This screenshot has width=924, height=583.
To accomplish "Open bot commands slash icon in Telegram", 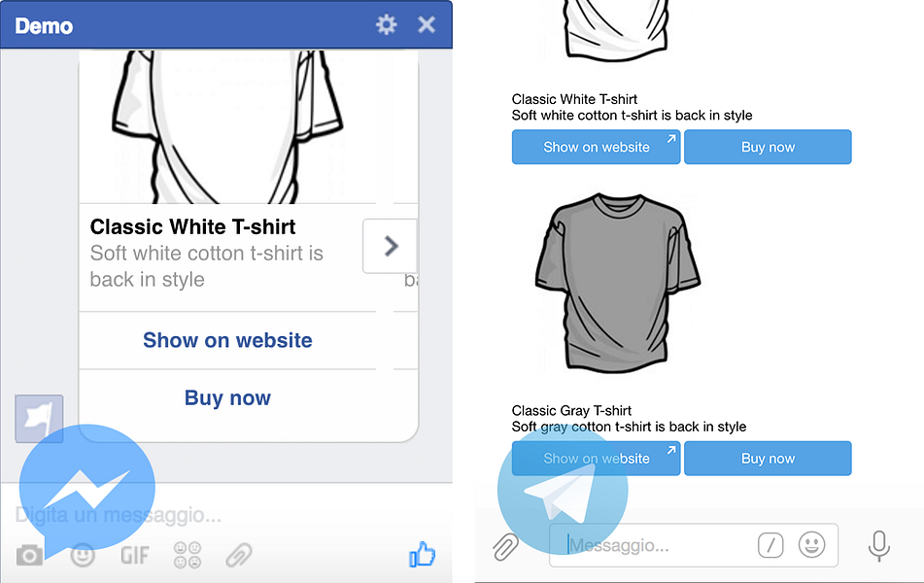I will coord(770,545).
